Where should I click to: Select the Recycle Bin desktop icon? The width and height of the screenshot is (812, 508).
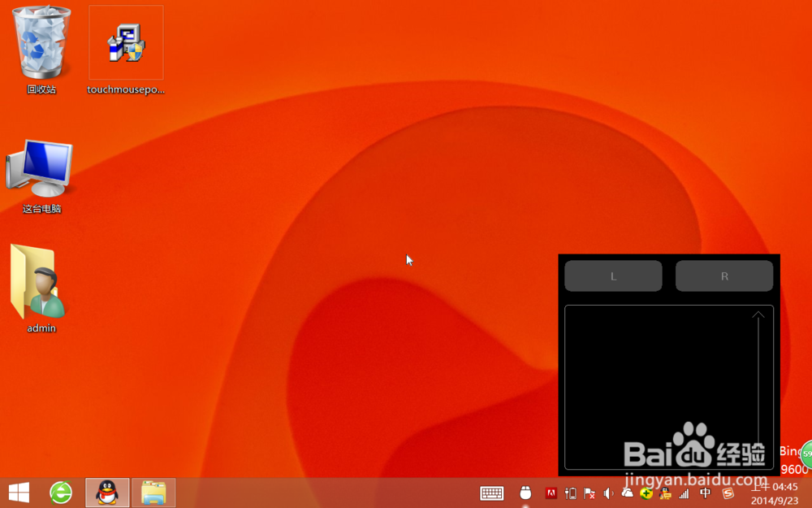point(41,50)
